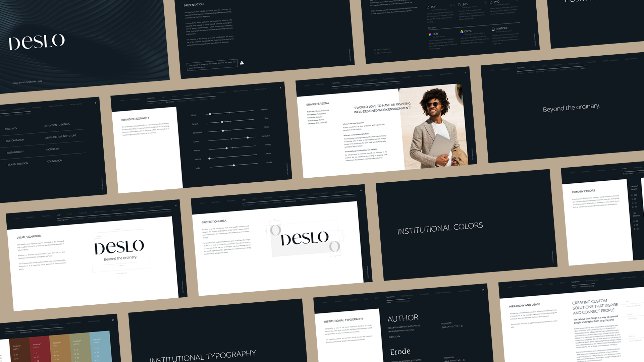The width and height of the screenshot is (644, 362).
Task: Click the 'Files for digital use' legend icon
Action: (x=375, y=50)
